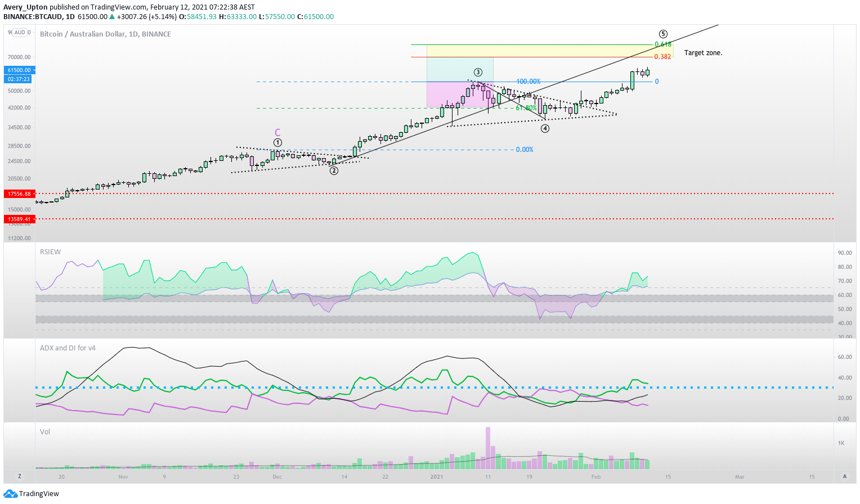Click the green 61.80% retracement label

click(x=526, y=108)
